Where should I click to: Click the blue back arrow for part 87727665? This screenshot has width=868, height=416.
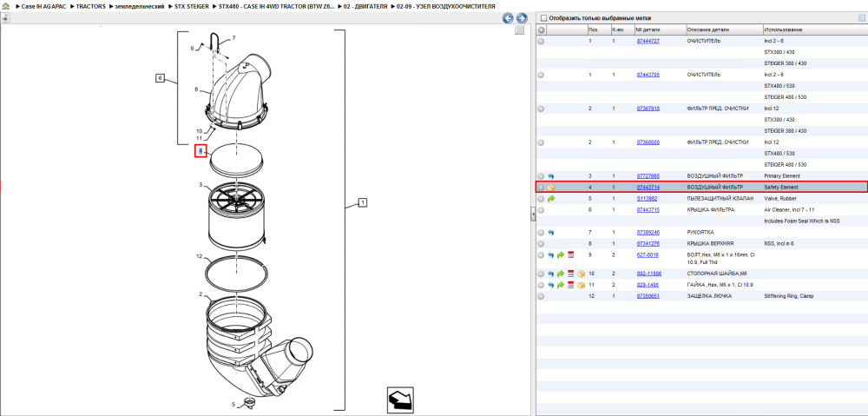tap(551, 176)
